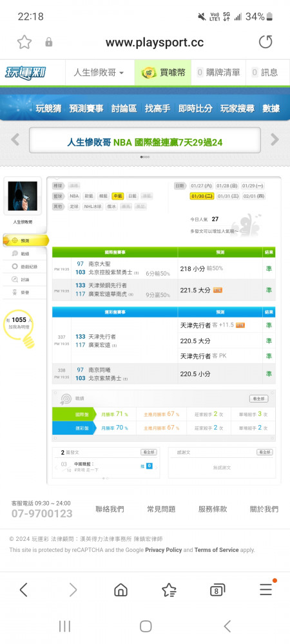Click 看全部 button in 戰績 section
Viewport: 290px width, 644px height.
259,399
